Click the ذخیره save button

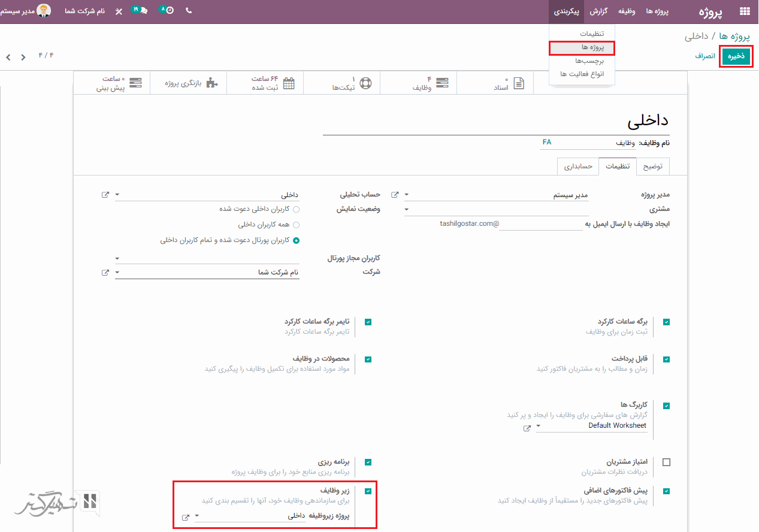click(736, 56)
